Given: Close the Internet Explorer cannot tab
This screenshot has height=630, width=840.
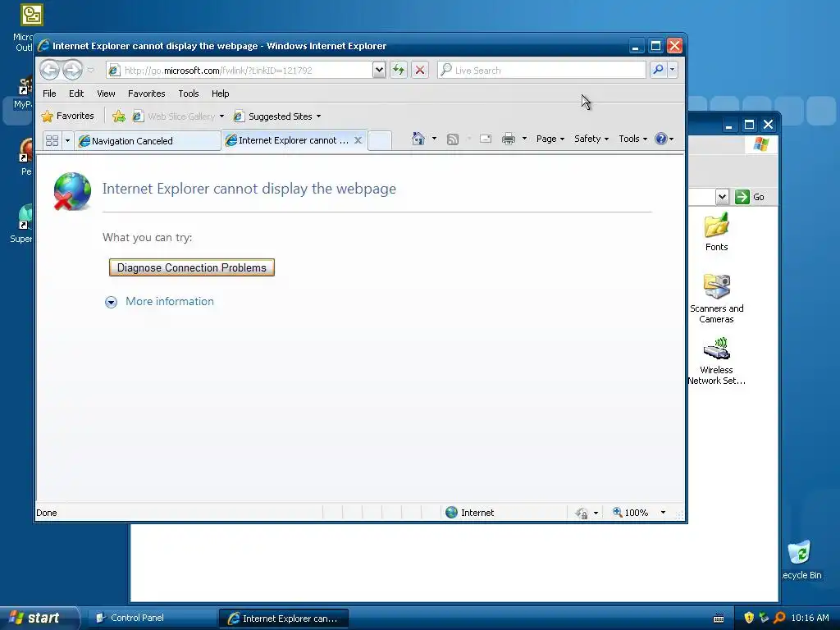Looking at the screenshot, I should (x=358, y=139).
